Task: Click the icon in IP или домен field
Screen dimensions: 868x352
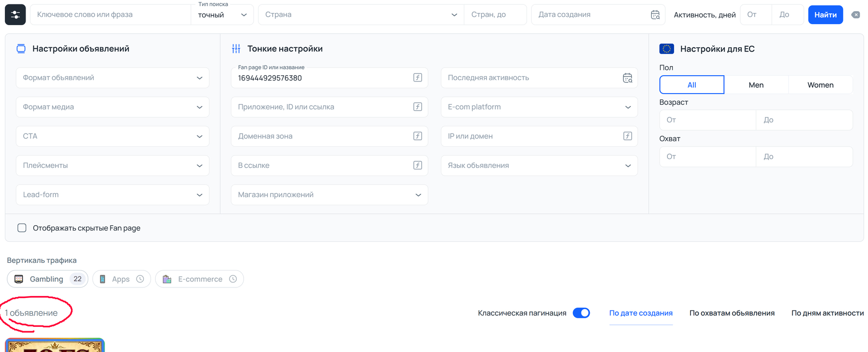Action: (x=627, y=136)
